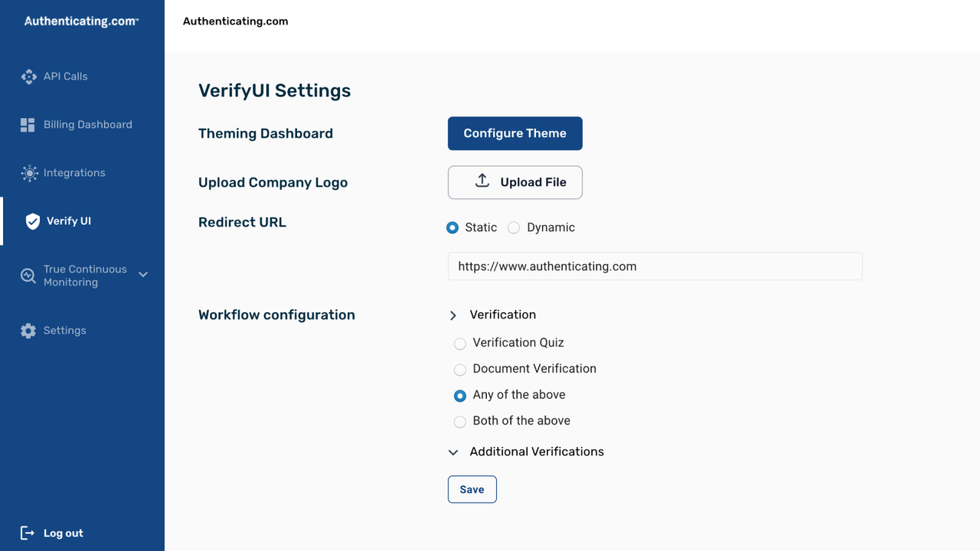Click the Log out link
The width and height of the screenshot is (980, 551).
[x=64, y=533]
